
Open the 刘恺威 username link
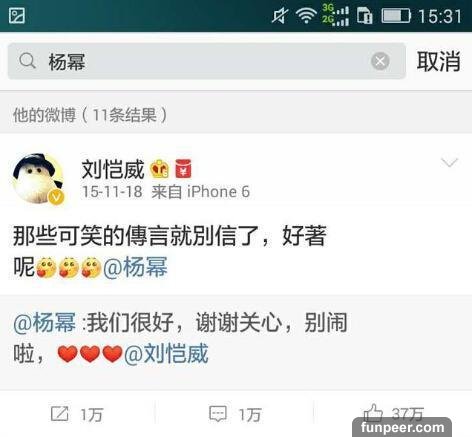(x=113, y=169)
